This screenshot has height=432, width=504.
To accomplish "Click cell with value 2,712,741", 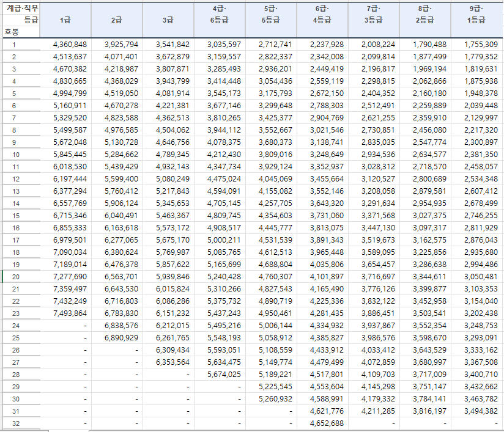I will pyautogui.click(x=272, y=45).
